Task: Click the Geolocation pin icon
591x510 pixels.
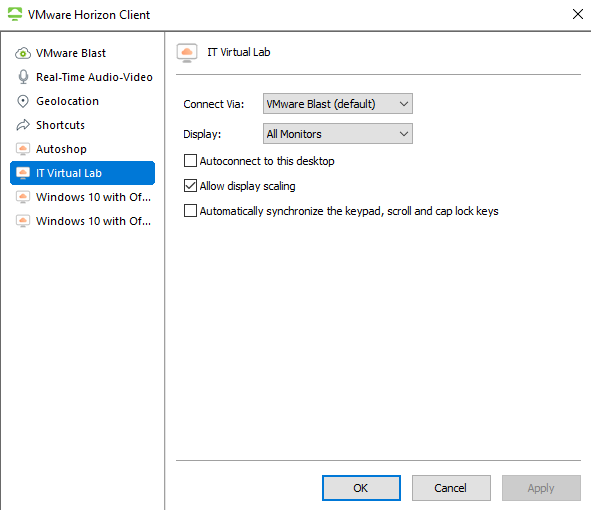Action: click(x=23, y=101)
